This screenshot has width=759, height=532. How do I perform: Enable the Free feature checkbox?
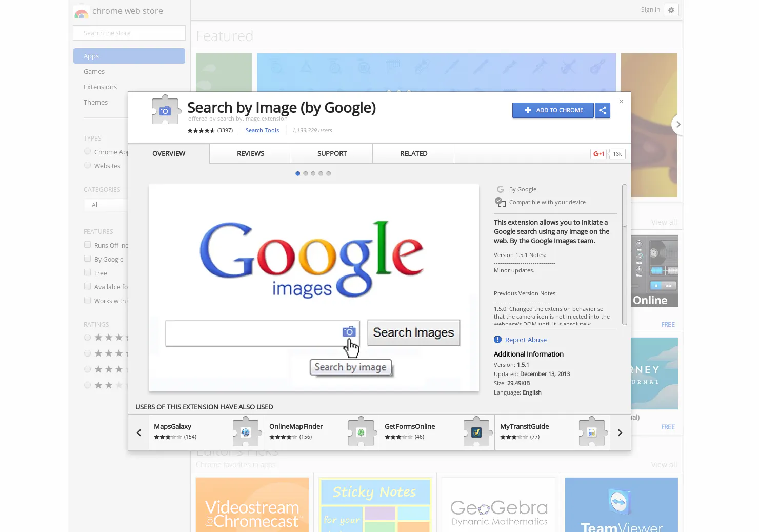click(87, 272)
